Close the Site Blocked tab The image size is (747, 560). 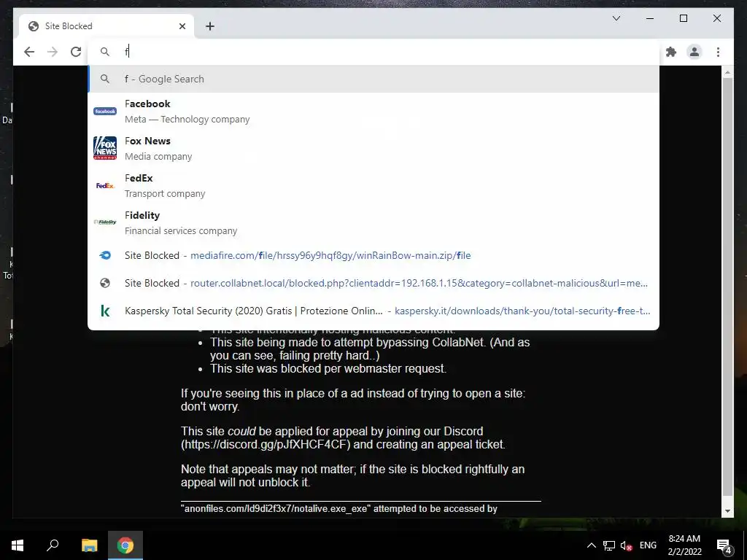[x=182, y=26]
